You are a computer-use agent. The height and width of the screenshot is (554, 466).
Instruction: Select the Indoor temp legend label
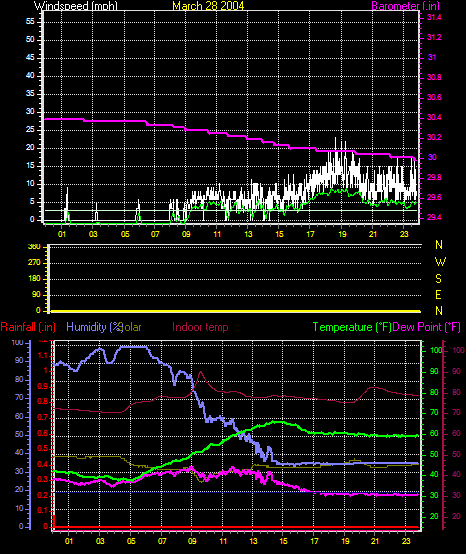click(x=200, y=327)
